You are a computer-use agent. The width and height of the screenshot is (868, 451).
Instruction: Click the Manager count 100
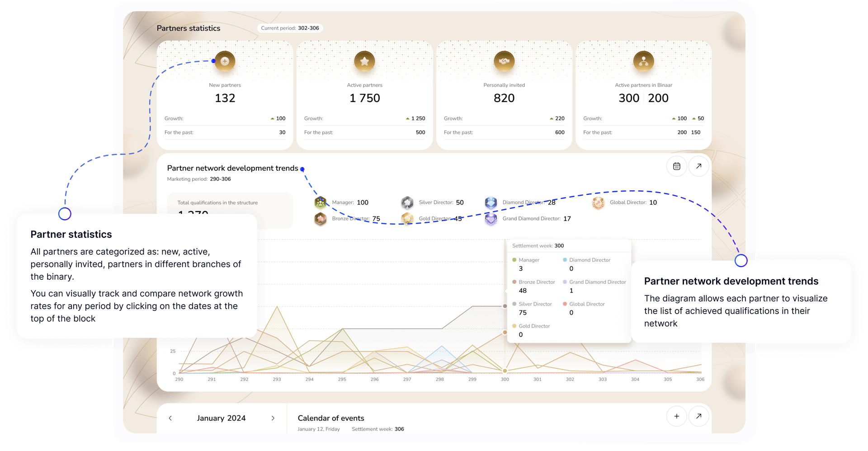363,202
